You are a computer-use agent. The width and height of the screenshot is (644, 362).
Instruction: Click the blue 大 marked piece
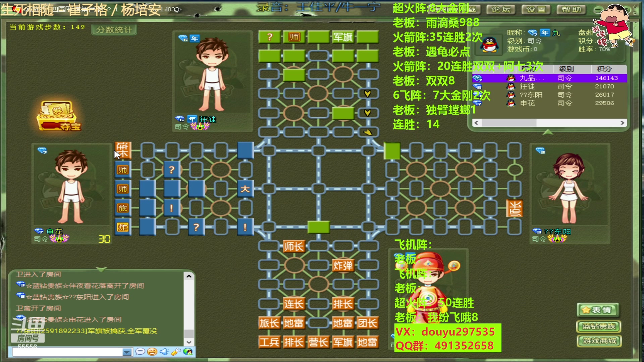click(x=245, y=189)
